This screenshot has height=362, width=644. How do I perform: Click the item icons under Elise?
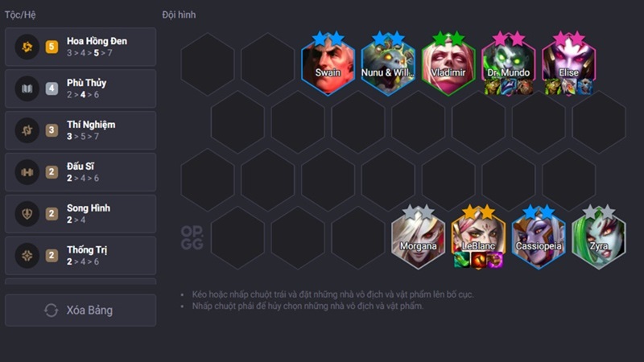point(569,87)
